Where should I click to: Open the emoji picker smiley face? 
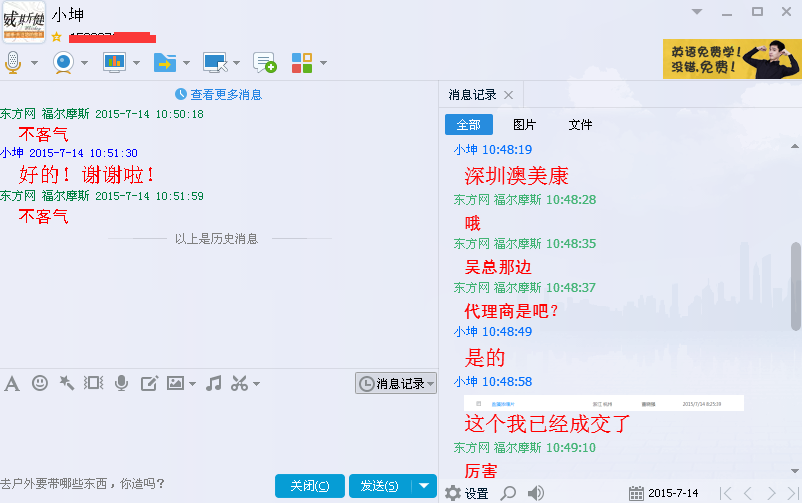39,383
